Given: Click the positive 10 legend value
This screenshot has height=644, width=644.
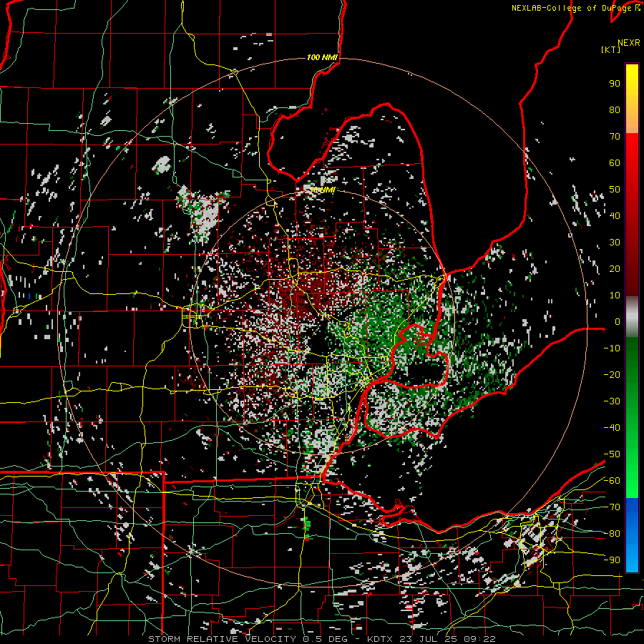Looking at the screenshot, I should (615, 296).
